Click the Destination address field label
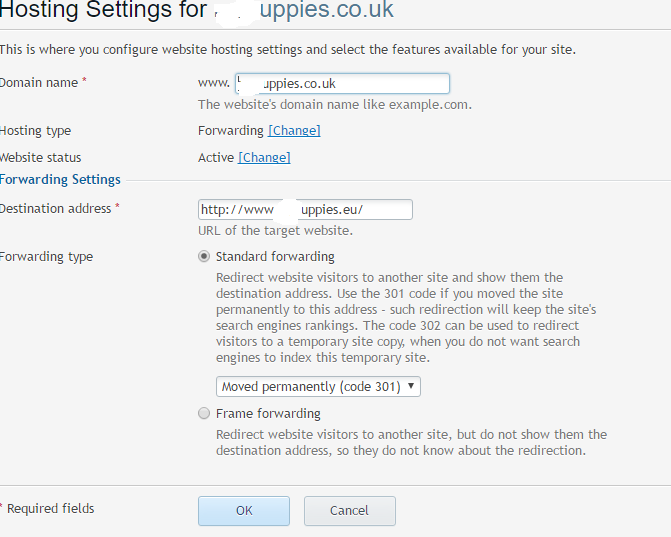671x537 pixels. point(56,208)
